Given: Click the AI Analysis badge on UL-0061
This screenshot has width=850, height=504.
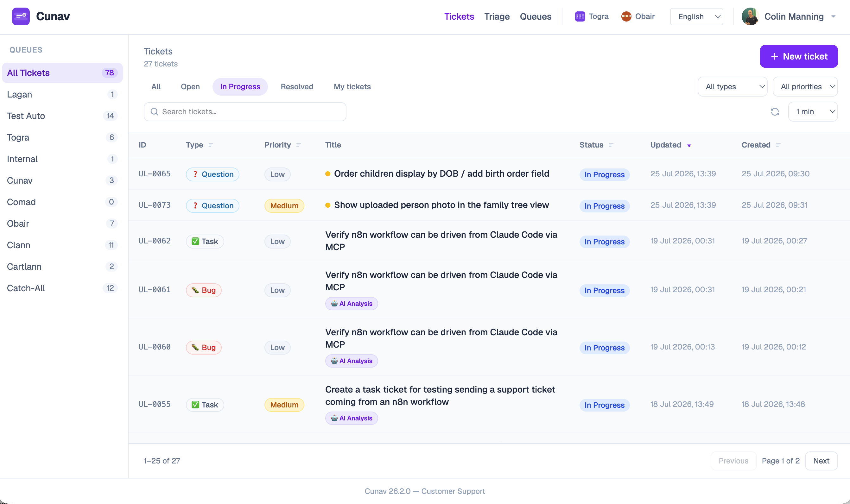Looking at the screenshot, I should tap(351, 304).
